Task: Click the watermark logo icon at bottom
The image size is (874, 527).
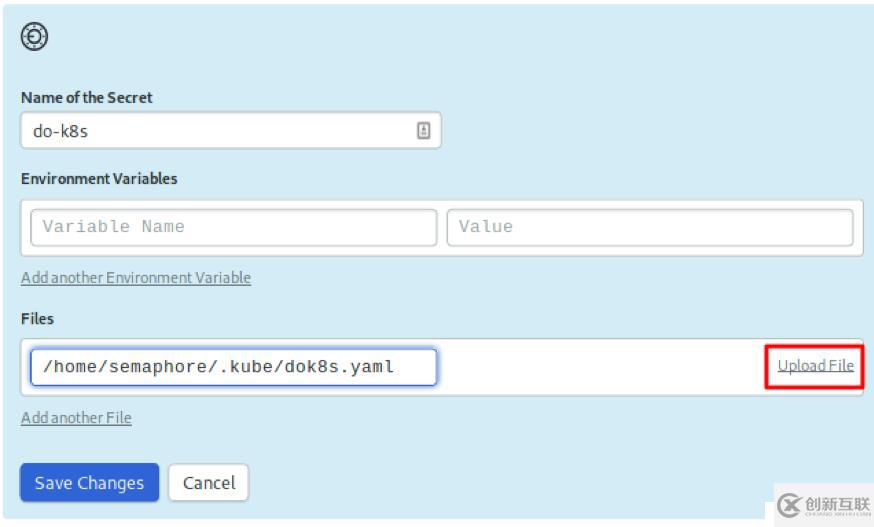Action: click(789, 505)
